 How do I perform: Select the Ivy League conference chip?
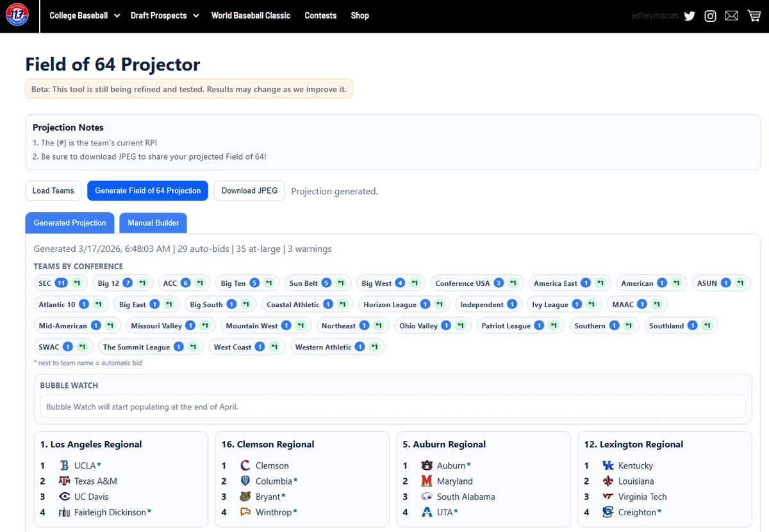[x=564, y=304]
